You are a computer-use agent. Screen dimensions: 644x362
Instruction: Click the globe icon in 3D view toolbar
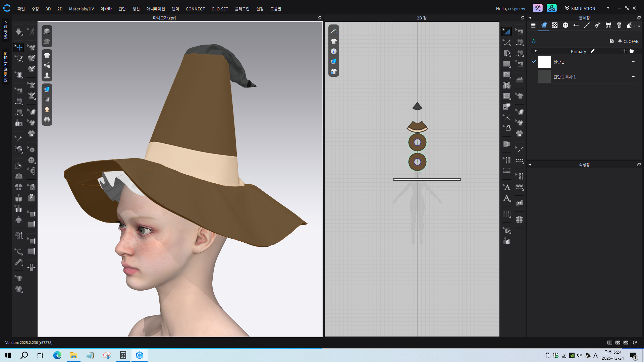coord(47,120)
